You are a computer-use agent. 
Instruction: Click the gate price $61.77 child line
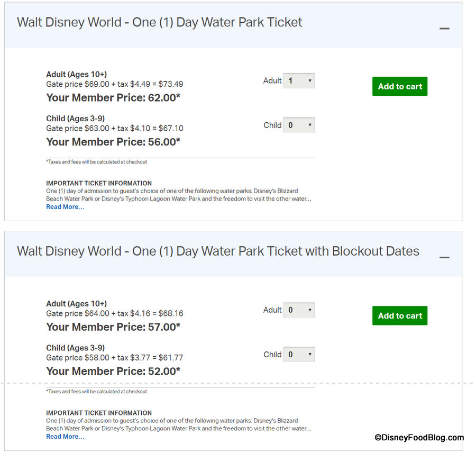pyautogui.click(x=115, y=358)
